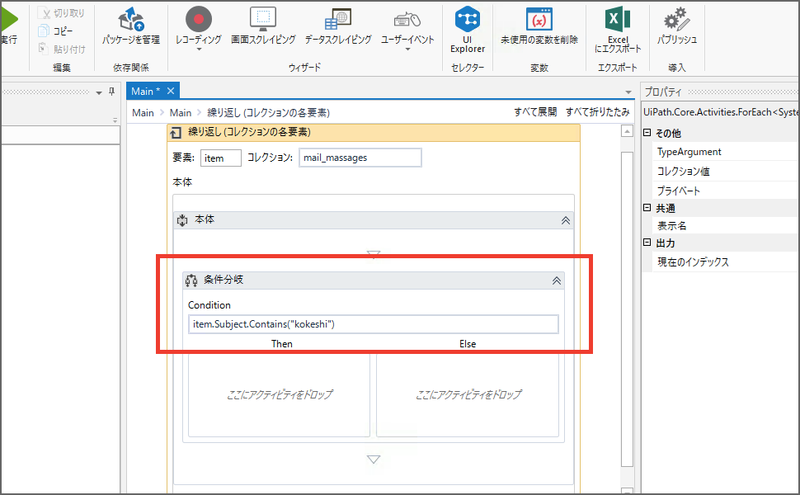This screenshot has height=495, width=800.
Task: Click Collapse All (すべて折りたたみ)
Action: (597, 112)
